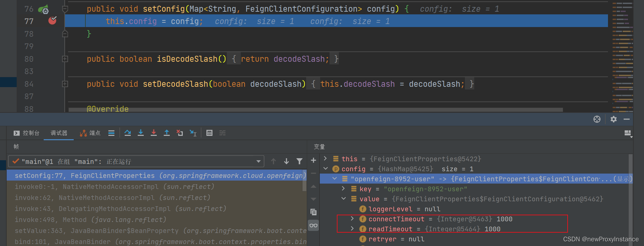Open the debug panel settings gear
This screenshot has height=246, width=644.
point(614,119)
